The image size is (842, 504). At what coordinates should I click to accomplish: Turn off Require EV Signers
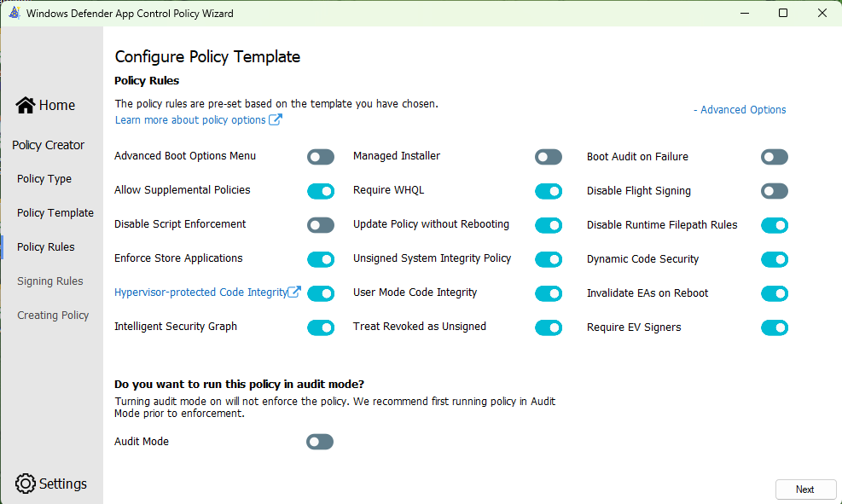(x=775, y=327)
